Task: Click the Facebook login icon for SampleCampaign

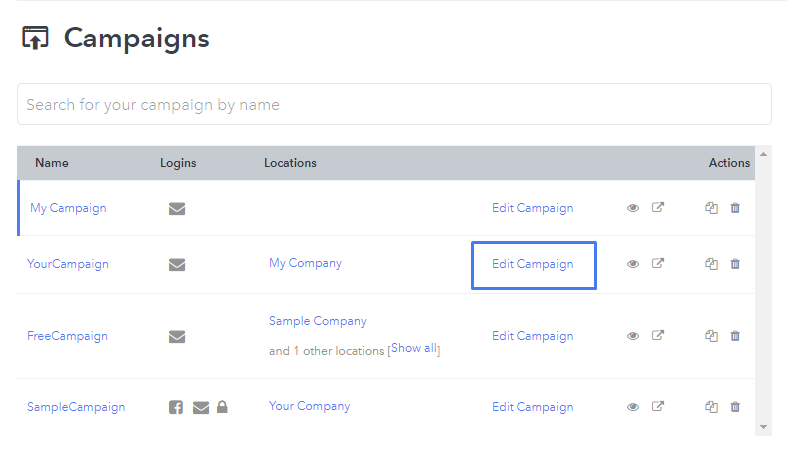Action: click(x=176, y=407)
